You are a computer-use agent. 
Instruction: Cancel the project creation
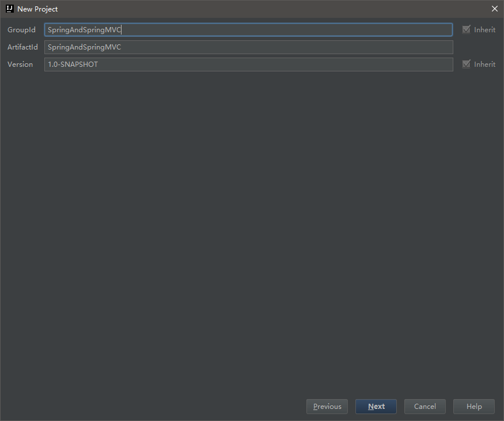pos(425,407)
